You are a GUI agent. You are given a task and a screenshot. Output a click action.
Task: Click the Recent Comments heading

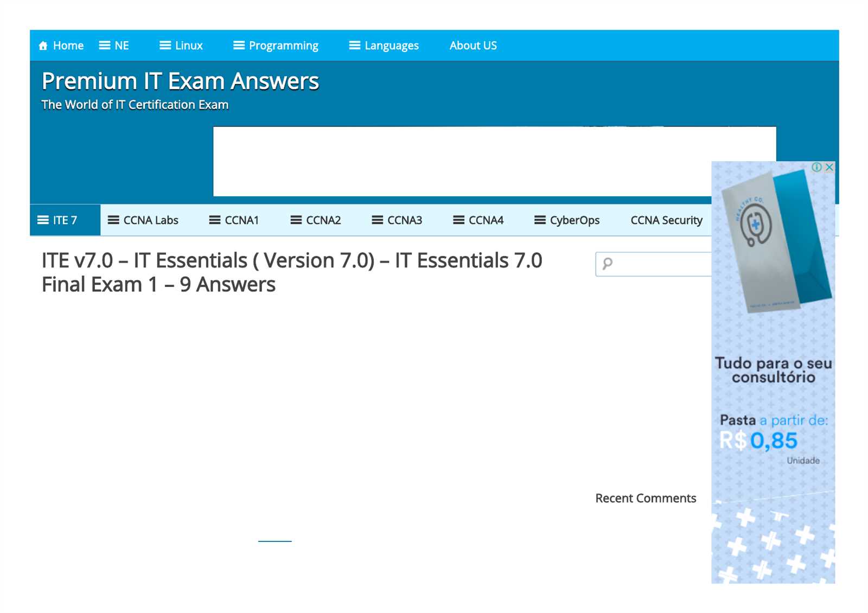click(x=646, y=499)
